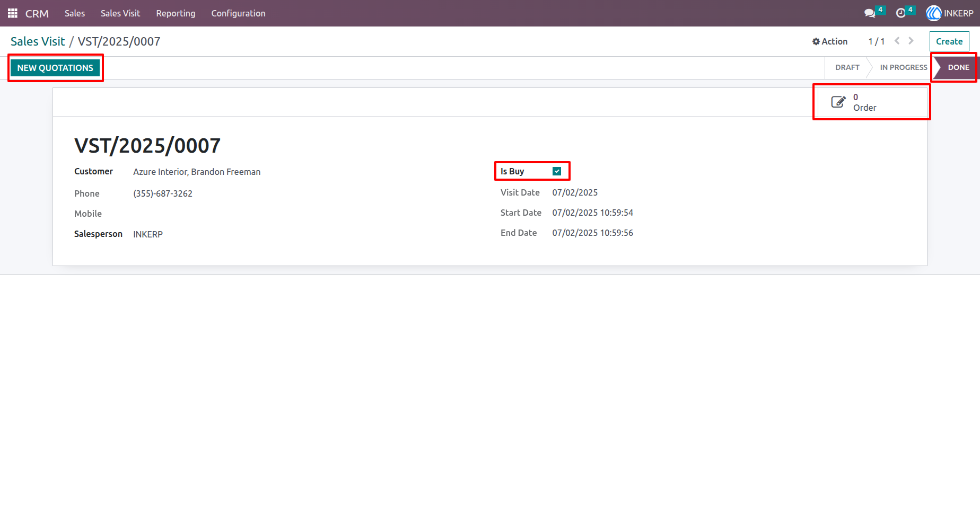Select the DRAFT status stage
Viewport: 980px width, 512px height.
click(x=847, y=67)
